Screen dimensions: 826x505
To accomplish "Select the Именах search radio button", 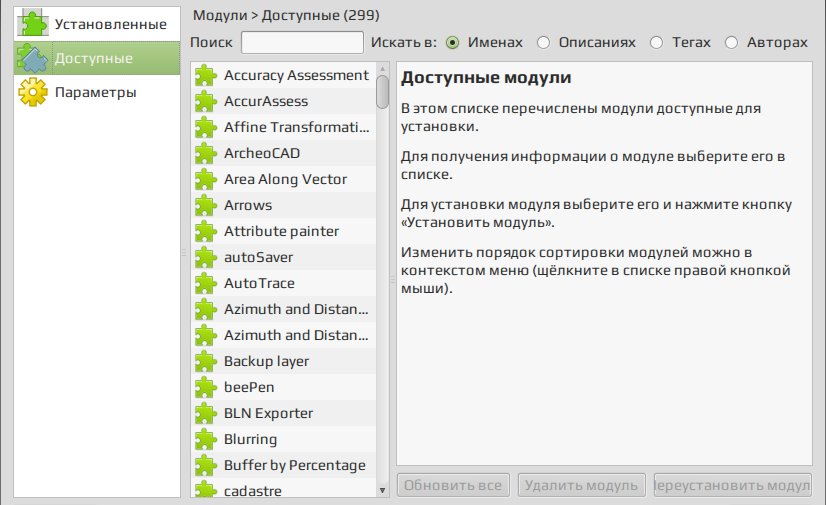I will point(453,43).
